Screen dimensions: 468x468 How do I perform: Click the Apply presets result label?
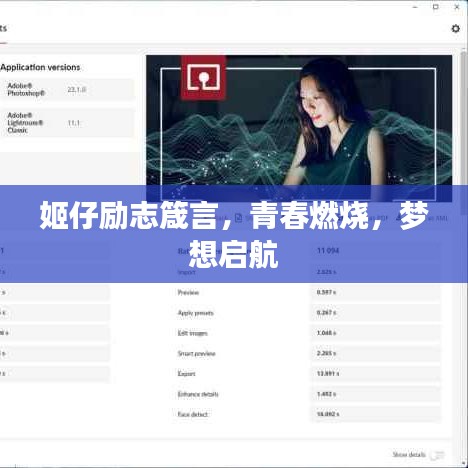[195, 313]
